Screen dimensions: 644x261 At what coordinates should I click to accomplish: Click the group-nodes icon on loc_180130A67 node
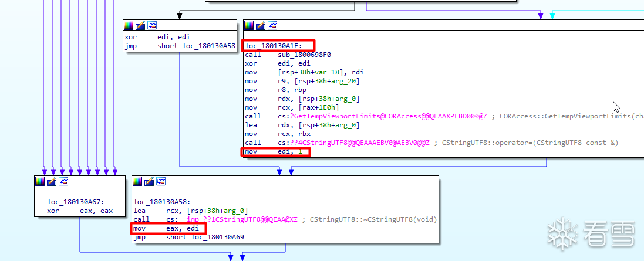tap(63, 181)
